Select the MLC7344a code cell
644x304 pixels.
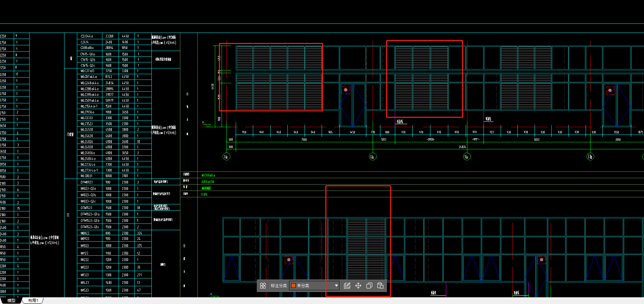pyautogui.click(x=88, y=165)
